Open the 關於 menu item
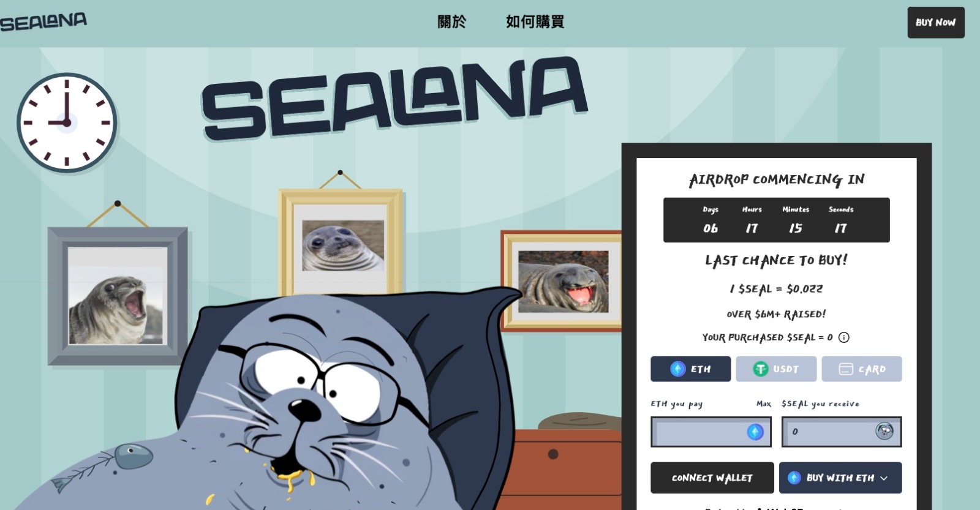The image size is (980, 510). (451, 22)
